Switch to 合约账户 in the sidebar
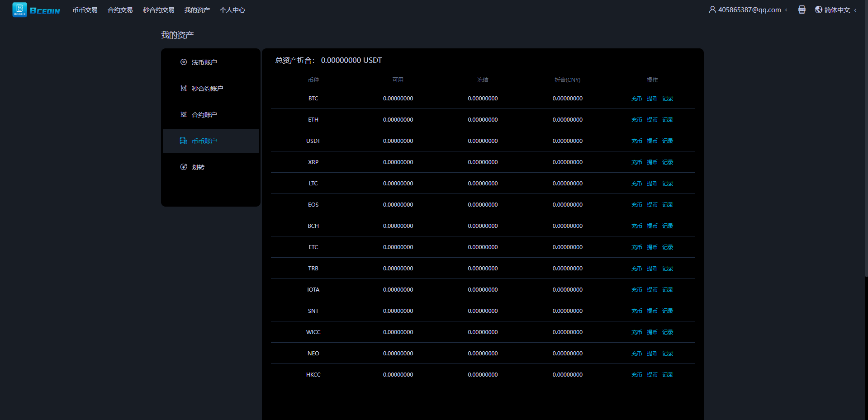Screen dimensions: 868x420 (204, 115)
